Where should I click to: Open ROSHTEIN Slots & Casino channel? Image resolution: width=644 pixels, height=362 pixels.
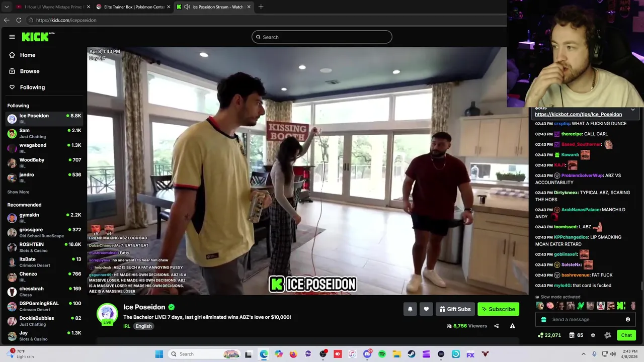tap(44, 247)
